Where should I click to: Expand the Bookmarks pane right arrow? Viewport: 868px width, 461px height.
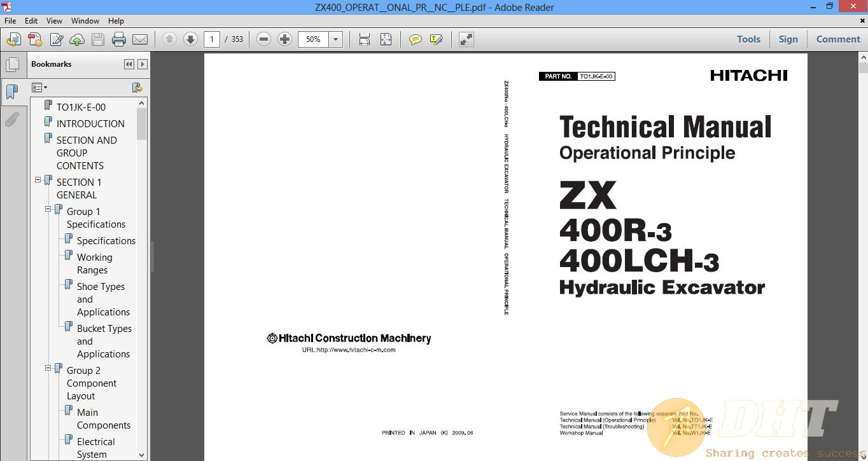[143, 64]
